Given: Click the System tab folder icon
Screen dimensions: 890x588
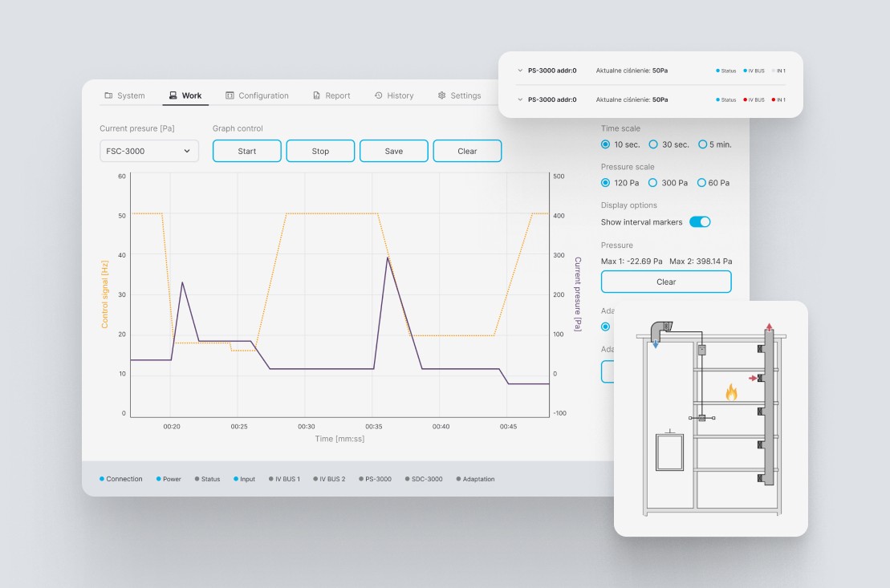Looking at the screenshot, I should (x=108, y=95).
